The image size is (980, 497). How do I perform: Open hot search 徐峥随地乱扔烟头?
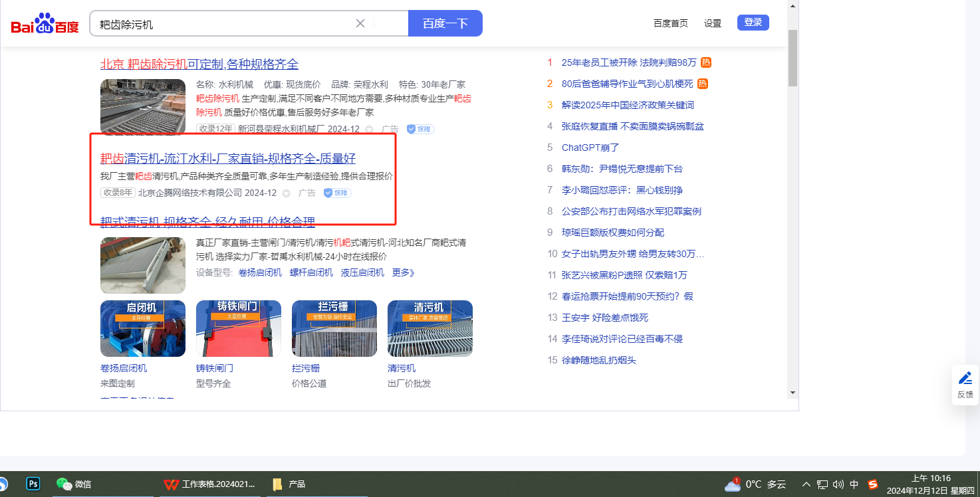(x=599, y=360)
